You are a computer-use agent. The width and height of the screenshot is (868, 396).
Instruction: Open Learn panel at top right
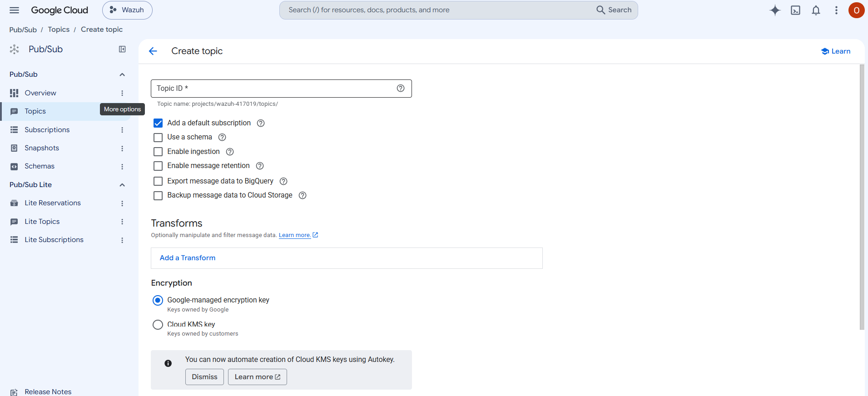point(836,51)
